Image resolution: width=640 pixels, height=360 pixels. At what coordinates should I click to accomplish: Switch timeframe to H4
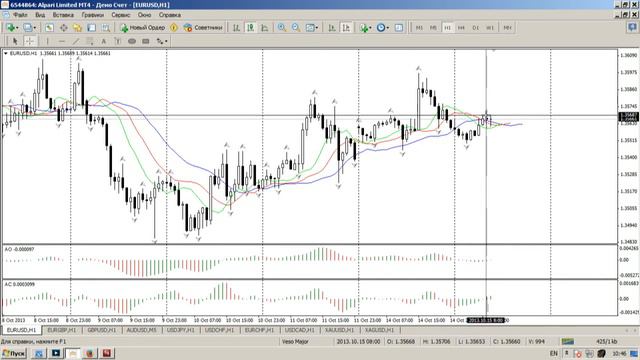click(461, 28)
